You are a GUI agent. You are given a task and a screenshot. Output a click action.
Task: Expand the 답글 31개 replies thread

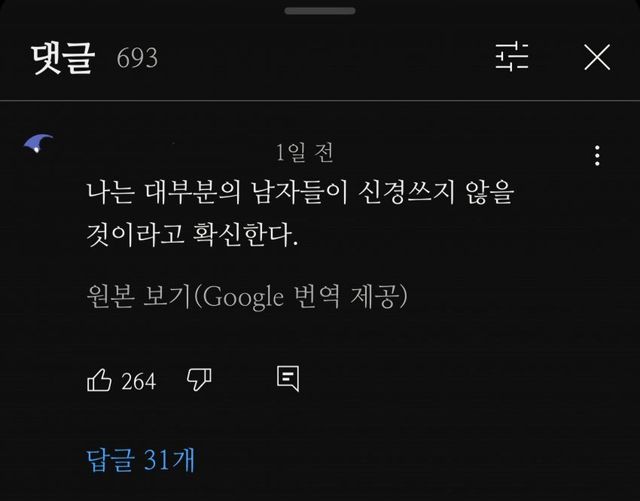coord(141,460)
